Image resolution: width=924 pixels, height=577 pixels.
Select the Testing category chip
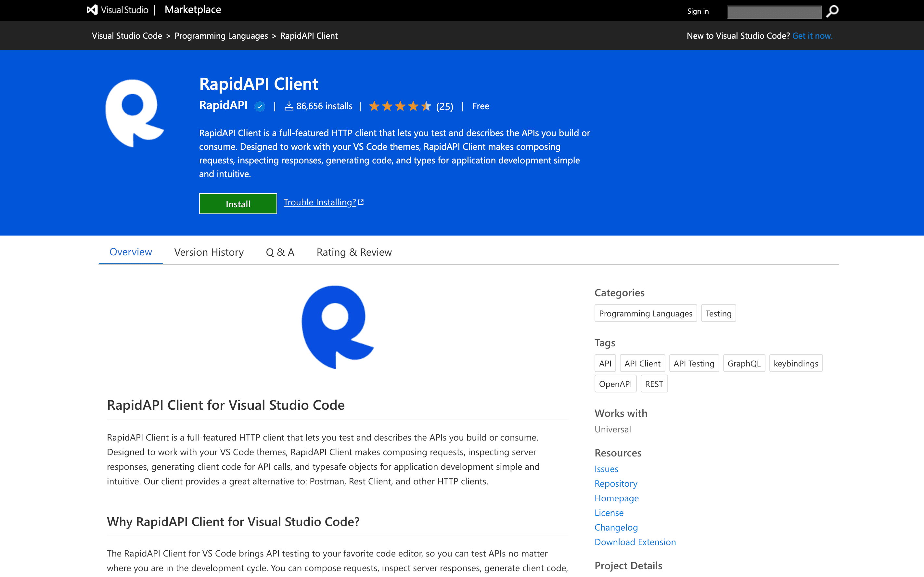pos(718,313)
